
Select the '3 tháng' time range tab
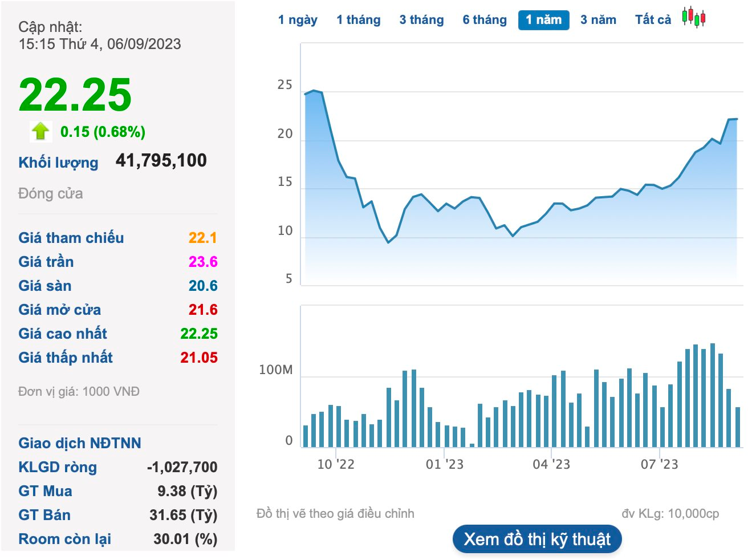pyautogui.click(x=421, y=20)
